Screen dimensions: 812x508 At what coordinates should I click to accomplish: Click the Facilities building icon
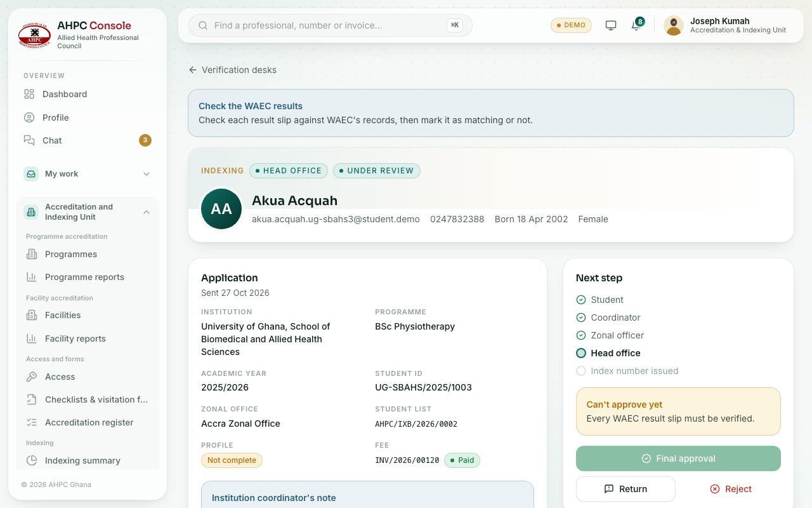point(32,315)
